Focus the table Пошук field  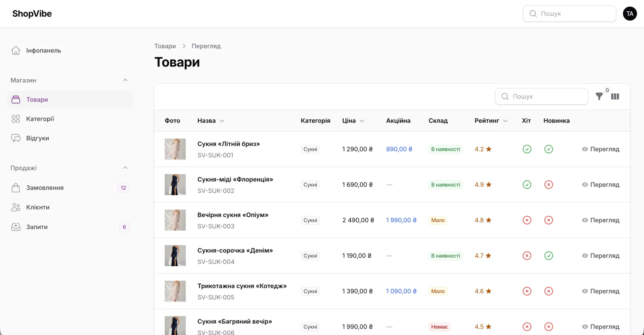pyautogui.click(x=542, y=97)
